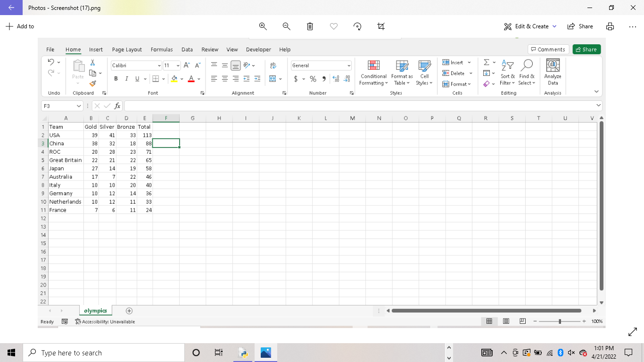Select the Merge & Center icon
644x362 pixels.
272,79
